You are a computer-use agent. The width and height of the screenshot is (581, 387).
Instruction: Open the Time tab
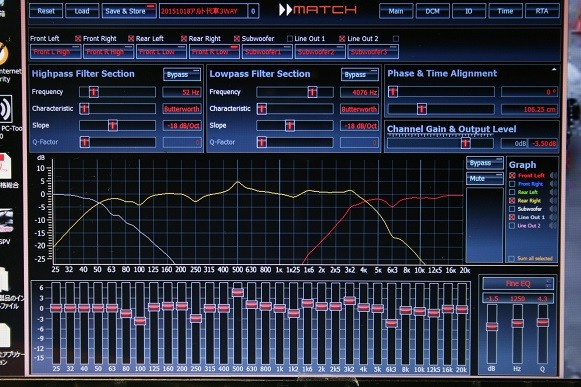click(x=505, y=11)
